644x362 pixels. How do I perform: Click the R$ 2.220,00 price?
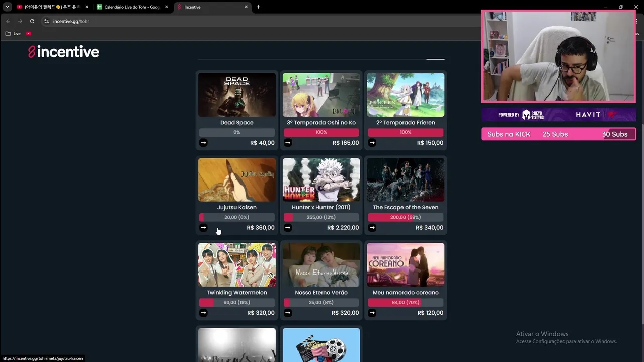point(343,228)
